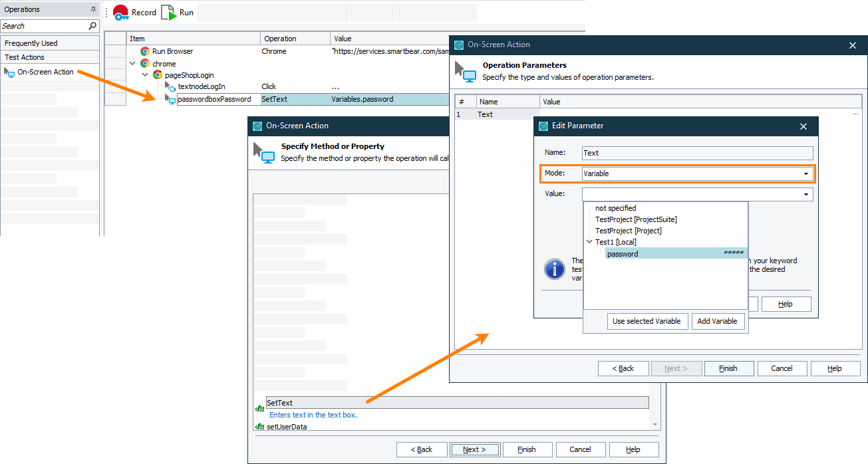The image size is (868, 464).
Task: Click the pin icon on the Operations panel
Action: [x=93, y=9]
